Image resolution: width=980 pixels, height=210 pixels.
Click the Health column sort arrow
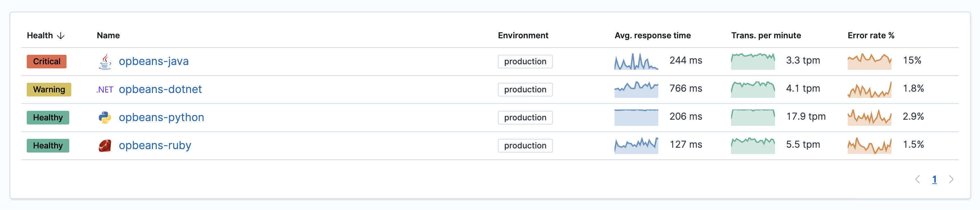pyautogui.click(x=61, y=36)
